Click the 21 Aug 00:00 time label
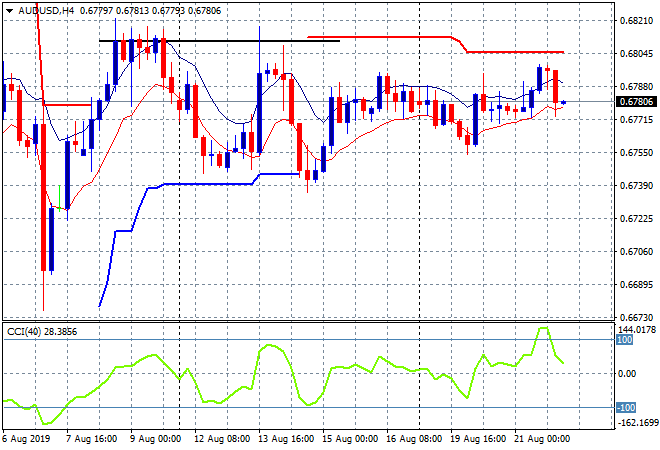This screenshot has height=450, width=660. tap(542, 439)
